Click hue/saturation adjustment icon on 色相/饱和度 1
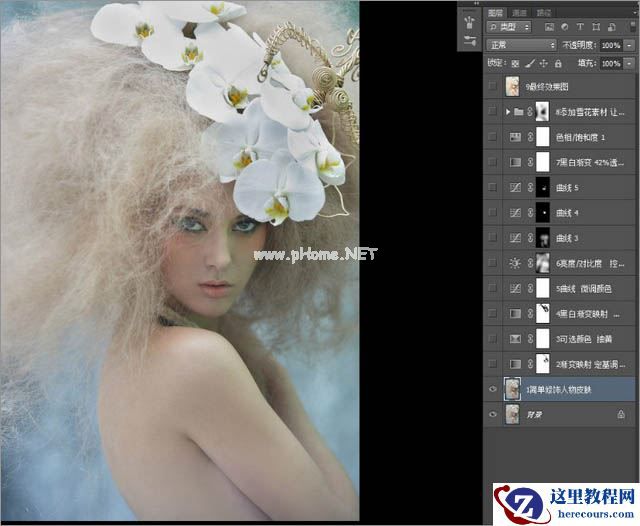 (x=515, y=137)
